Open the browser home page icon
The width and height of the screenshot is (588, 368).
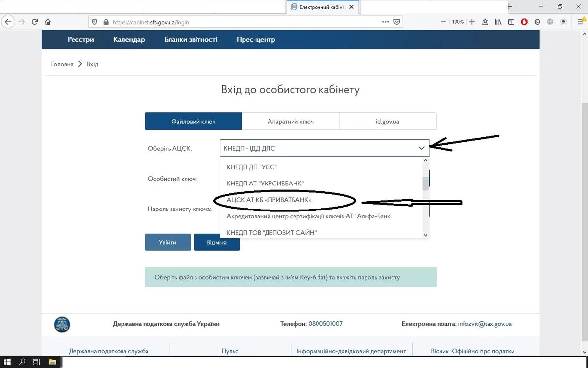(48, 22)
